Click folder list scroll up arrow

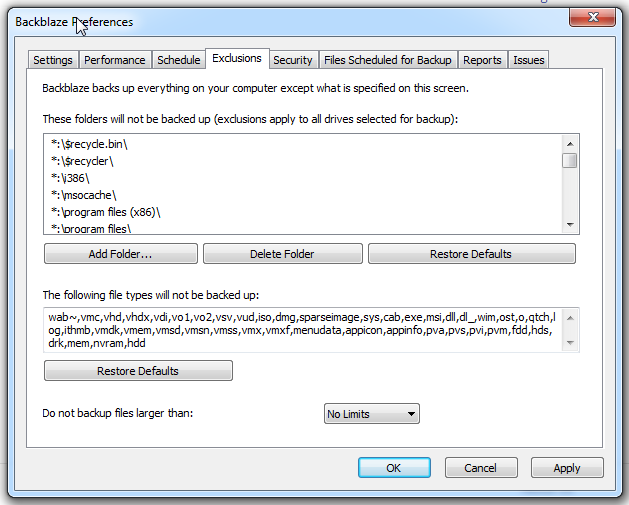[x=570, y=144]
